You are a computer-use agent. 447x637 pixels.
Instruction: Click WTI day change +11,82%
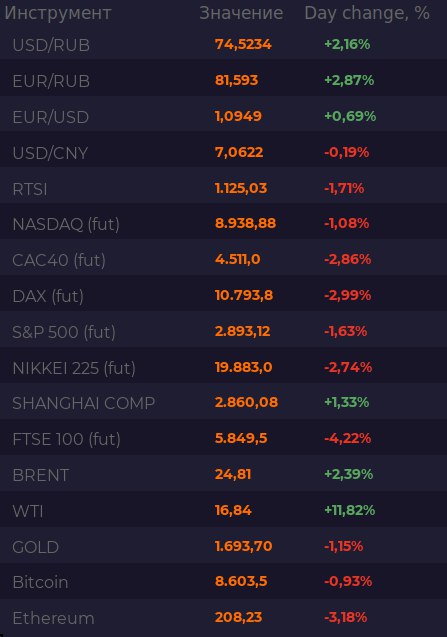tap(349, 510)
